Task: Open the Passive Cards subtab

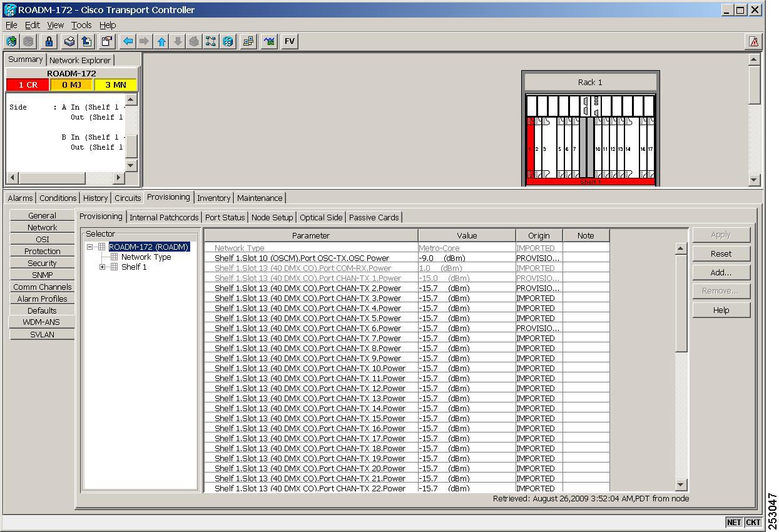Action: (374, 217)
